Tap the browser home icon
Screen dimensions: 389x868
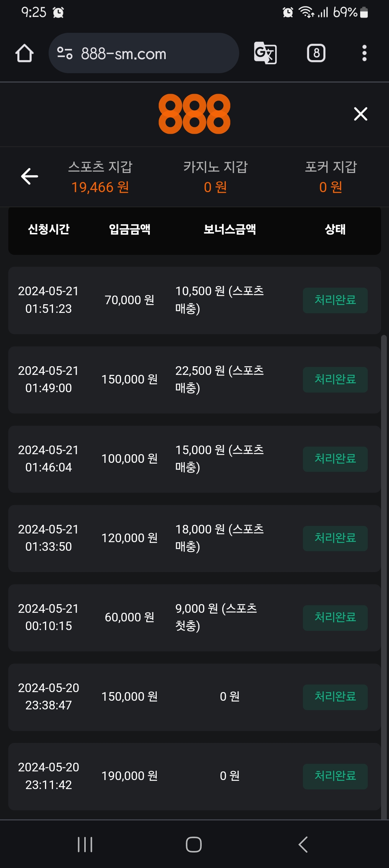pyautogui.click(x=24, y=53)
